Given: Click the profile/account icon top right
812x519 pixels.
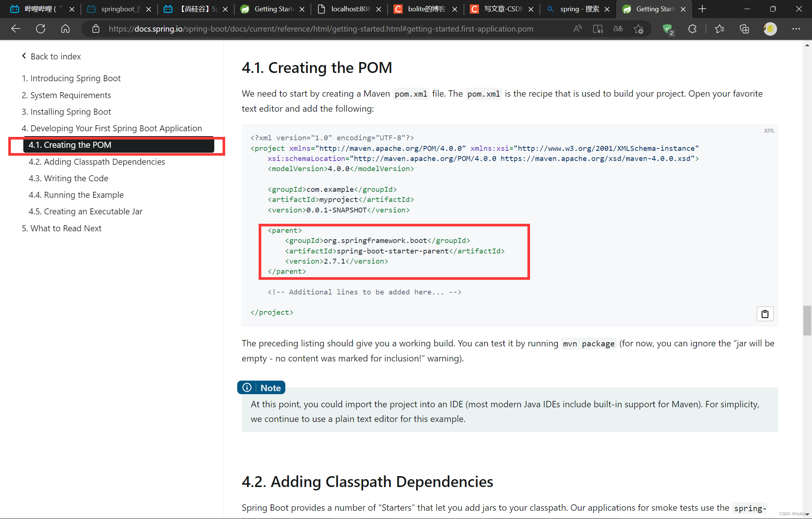Looking at the screenshot, I should [x=770, y=29].
